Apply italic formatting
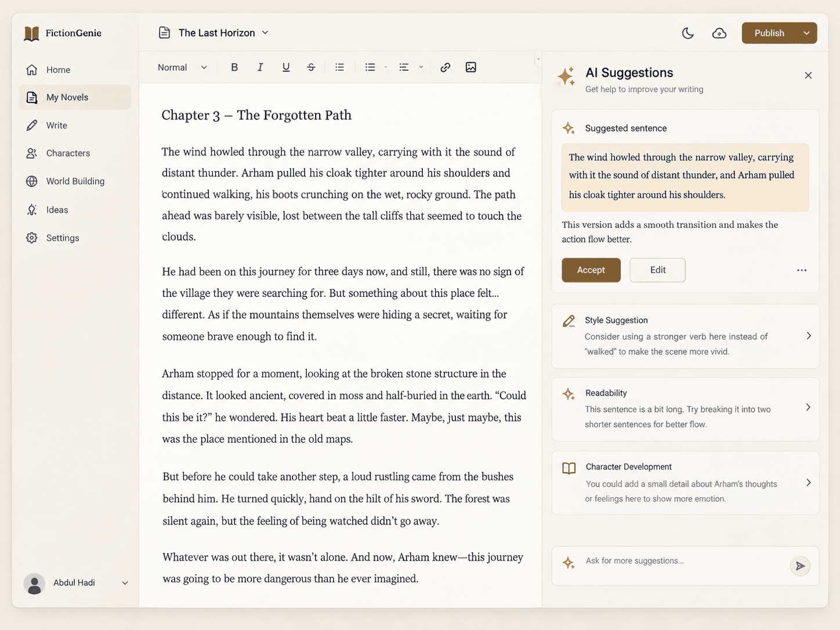This screenshot has width=840, height=630. (260, 67)
